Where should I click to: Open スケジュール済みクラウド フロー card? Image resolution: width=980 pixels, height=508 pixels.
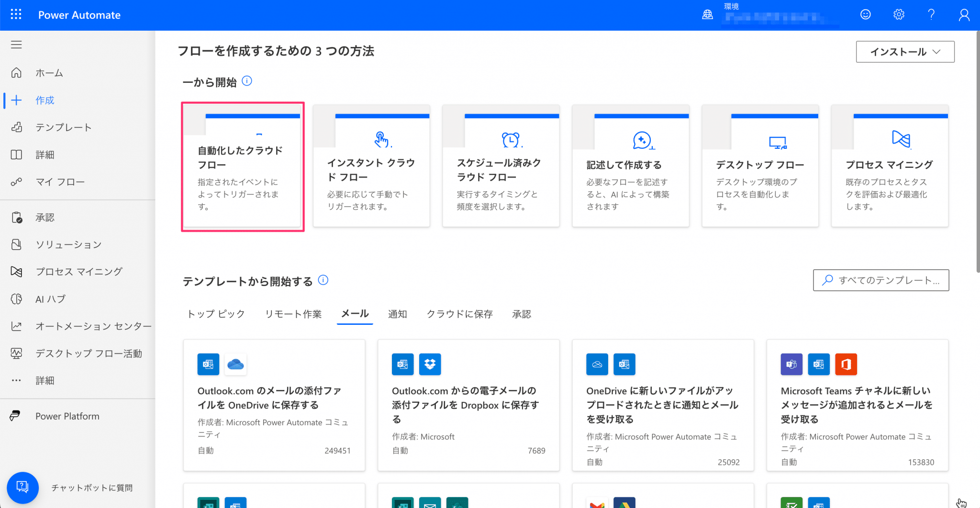coord(501,166)
